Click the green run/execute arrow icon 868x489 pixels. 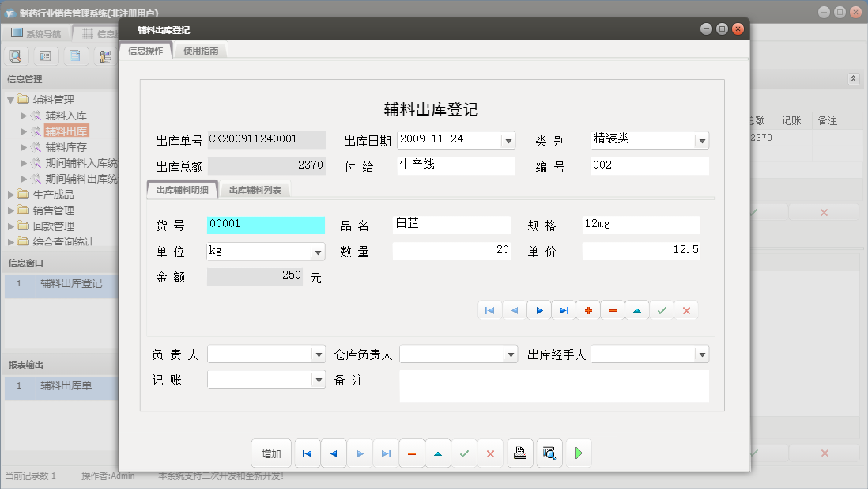point(578,453)
